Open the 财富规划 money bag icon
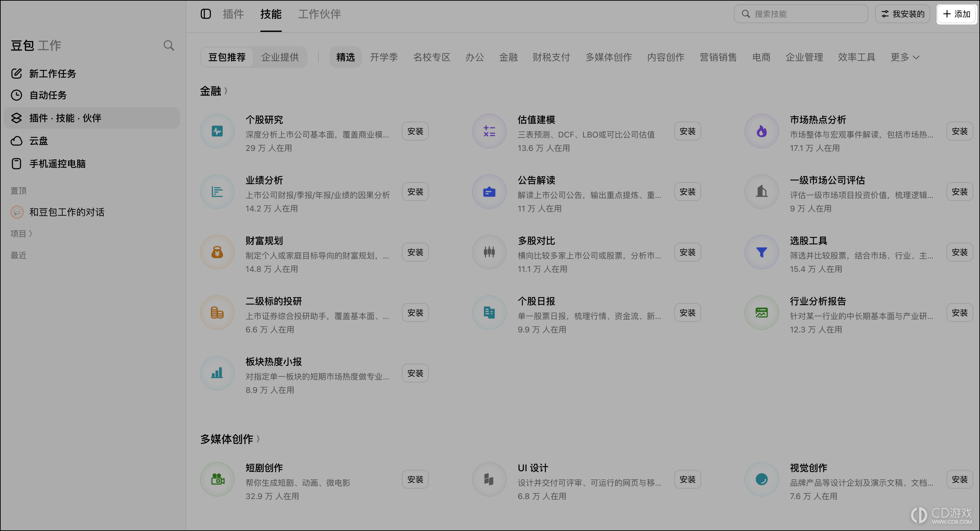Screen dimensions: 980x531 click(217, 252)
